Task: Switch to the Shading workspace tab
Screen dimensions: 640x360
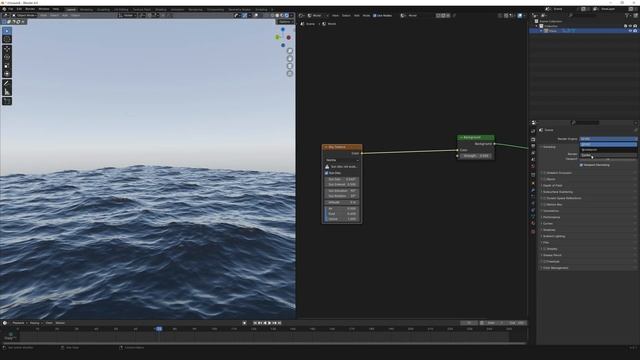Action: 160,9
